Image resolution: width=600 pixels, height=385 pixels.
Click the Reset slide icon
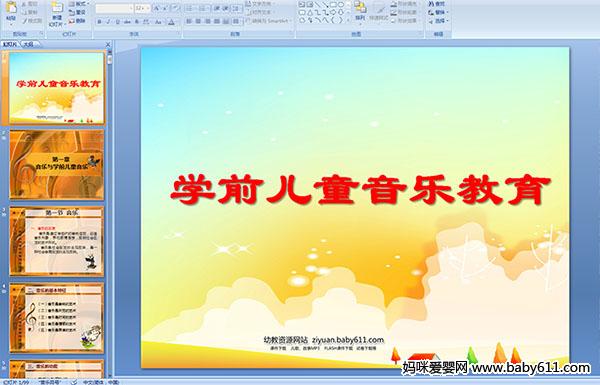77,12
